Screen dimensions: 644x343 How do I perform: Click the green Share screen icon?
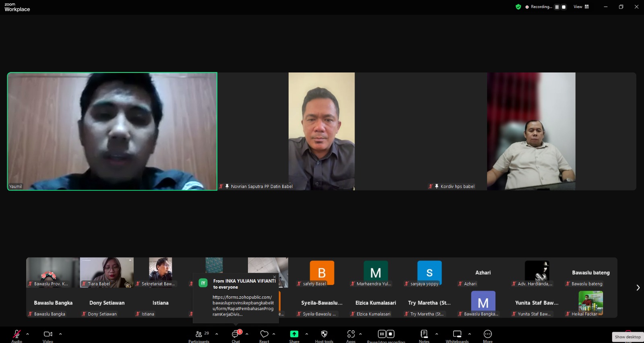coord(294,334)
